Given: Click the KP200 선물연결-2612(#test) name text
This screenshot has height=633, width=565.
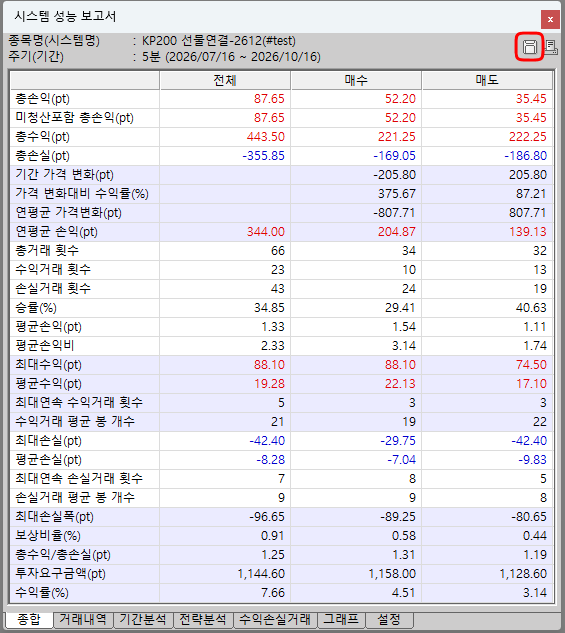Looking at the screenshot, I should point(219,41).
